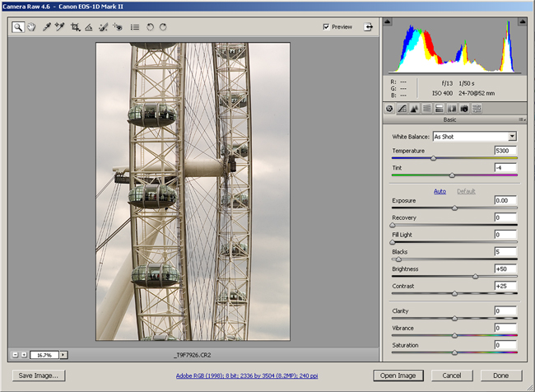Click the Contrast slider handle
535x392 pixels.
454,293
